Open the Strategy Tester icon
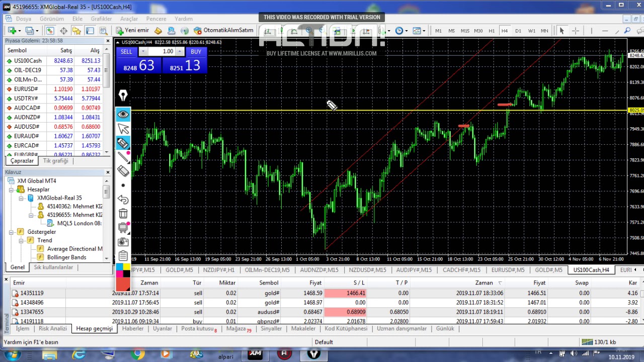The width and height of the screenshot is (644, 362). tap(103, 31)
